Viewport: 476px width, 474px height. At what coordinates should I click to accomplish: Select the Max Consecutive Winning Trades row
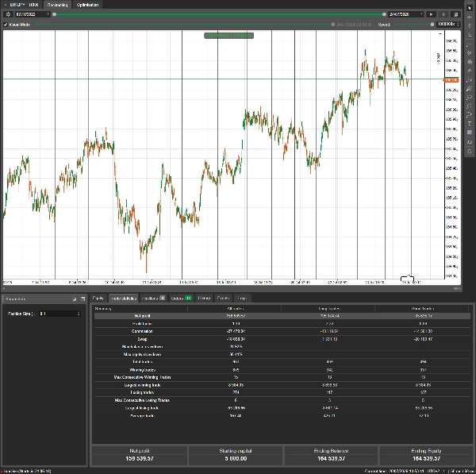click(282, 377)
